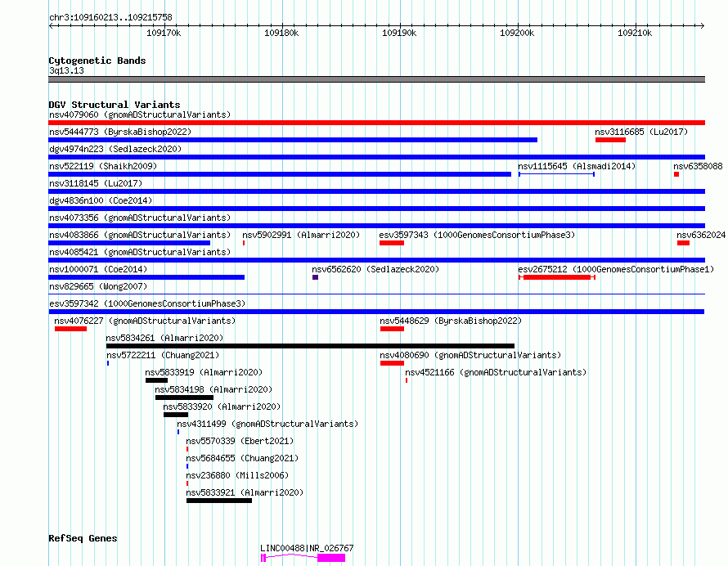Click the nsv4076227 gnomAD red bar
This screenshot has width=728, height=566.
coord(70,329)
